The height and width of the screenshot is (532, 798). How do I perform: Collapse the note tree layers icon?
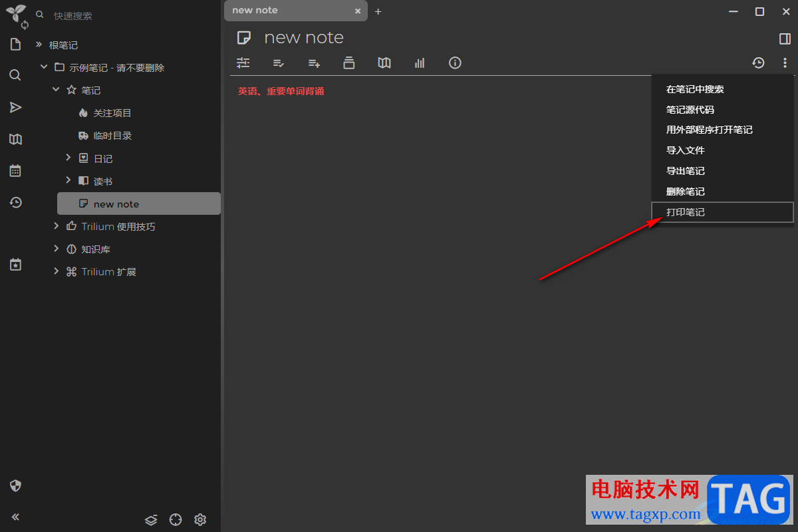[151, 519]
